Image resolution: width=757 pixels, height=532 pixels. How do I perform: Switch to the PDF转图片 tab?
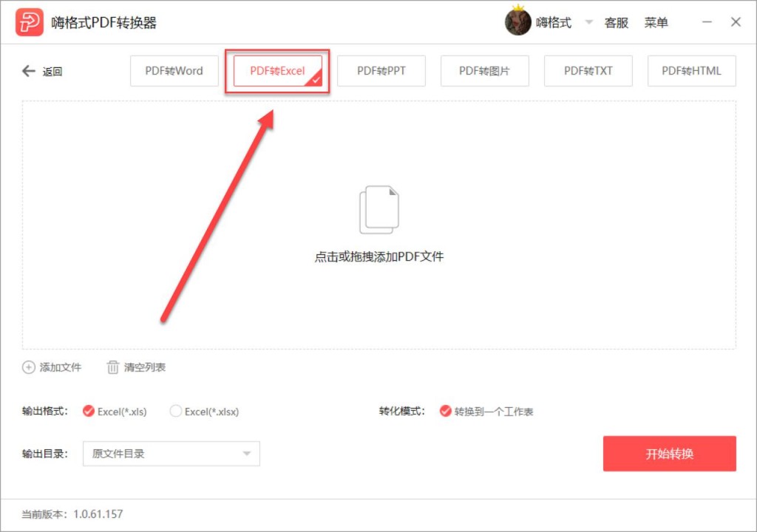(485, 71)
